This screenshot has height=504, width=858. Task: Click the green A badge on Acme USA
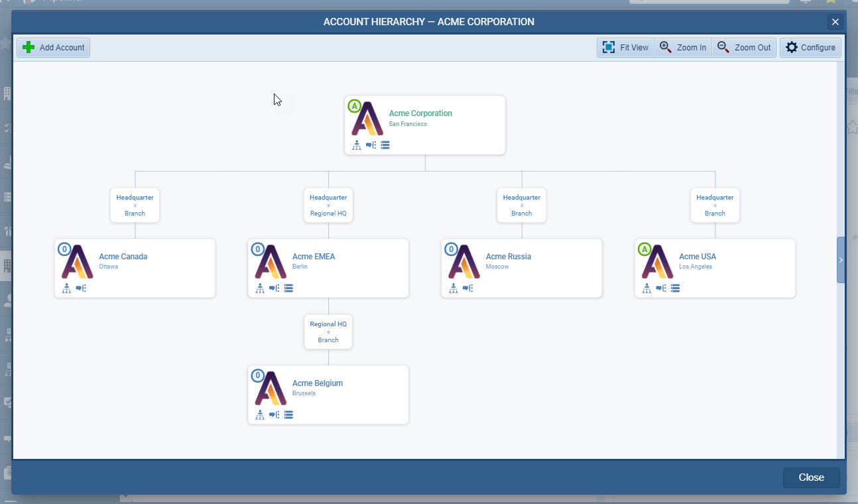point(644,249)
